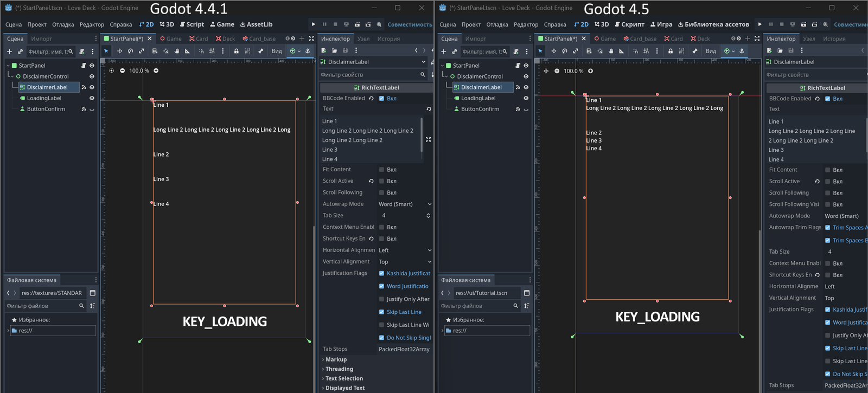This screenshot has height=393, width=868.
Task: Enable Scroll Following Visi checkbox in Godot 4.5
Action: pyautogui.click(x=827, y=204)
